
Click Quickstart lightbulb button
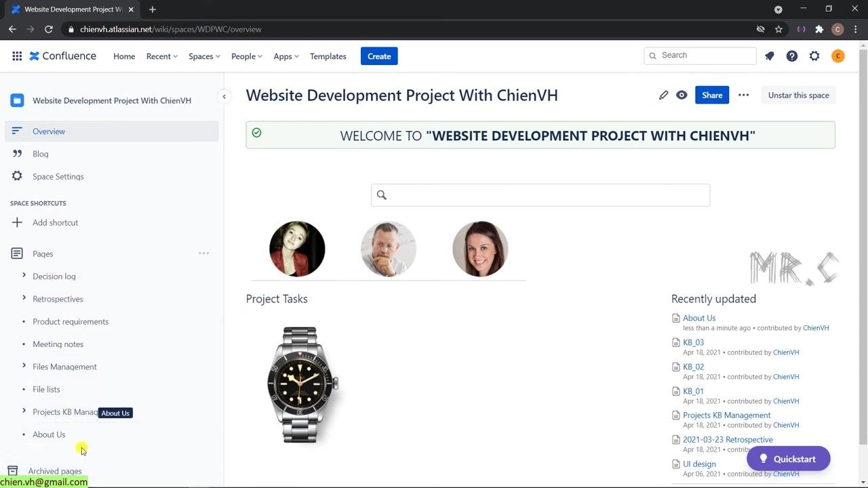click(x=788, y=459)
